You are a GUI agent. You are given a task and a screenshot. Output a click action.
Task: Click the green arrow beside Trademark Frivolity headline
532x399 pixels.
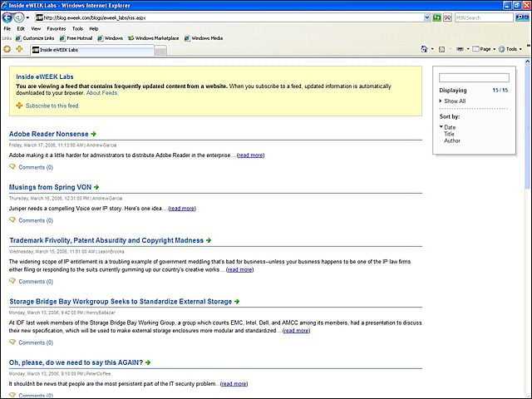pos(209,240)
